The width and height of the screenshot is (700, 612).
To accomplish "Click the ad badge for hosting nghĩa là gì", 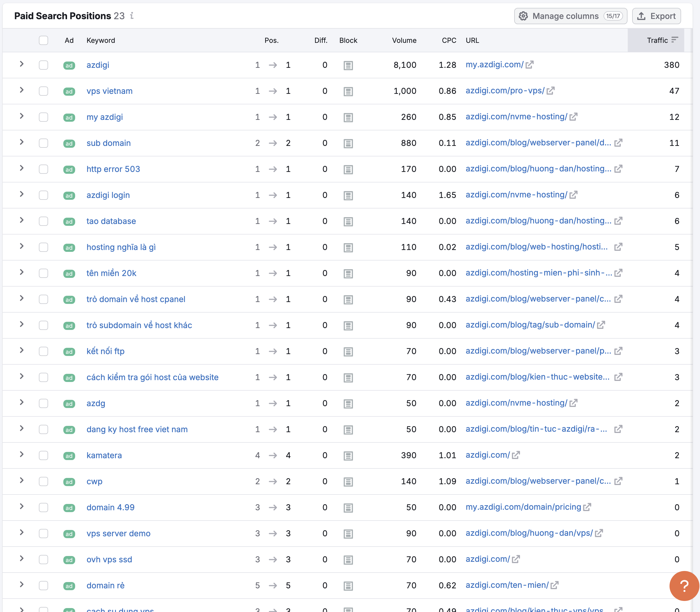I will pyautogui.click(x=69, y=247).
